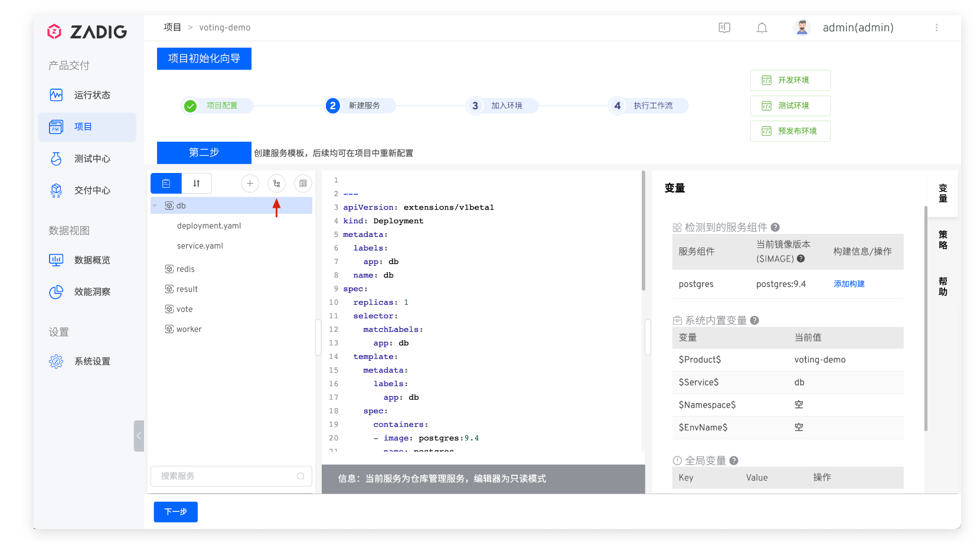Switch to the service orchestration sort view
Screen dimensions: 980x555
coord(197,184)
